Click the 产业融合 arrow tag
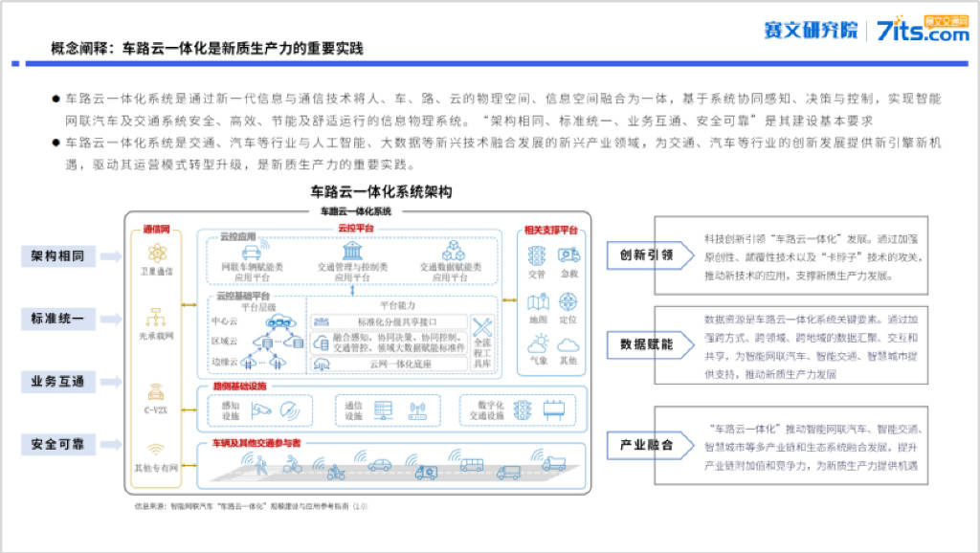The width and height of the screenshot is (980, 553). [650, 446]
